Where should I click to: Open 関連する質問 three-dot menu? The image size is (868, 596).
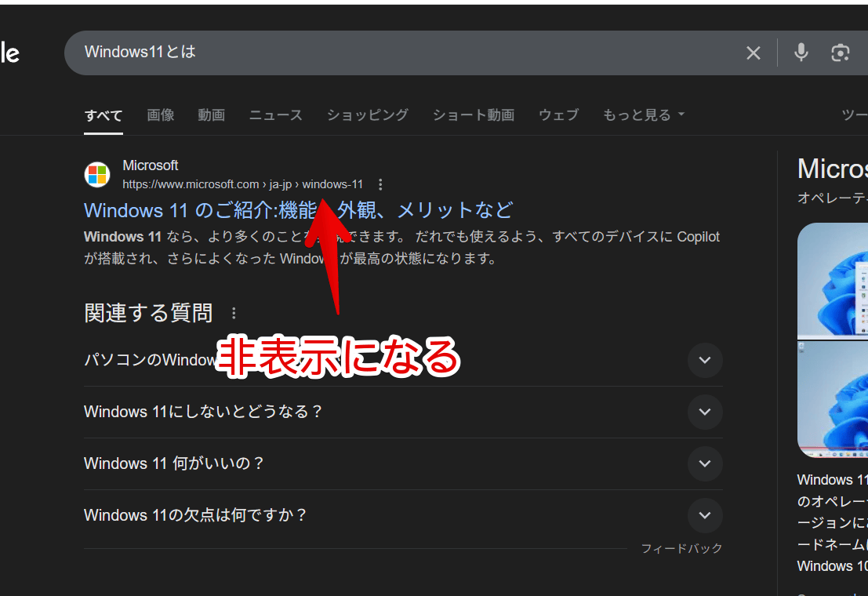(x=234, y=314)
